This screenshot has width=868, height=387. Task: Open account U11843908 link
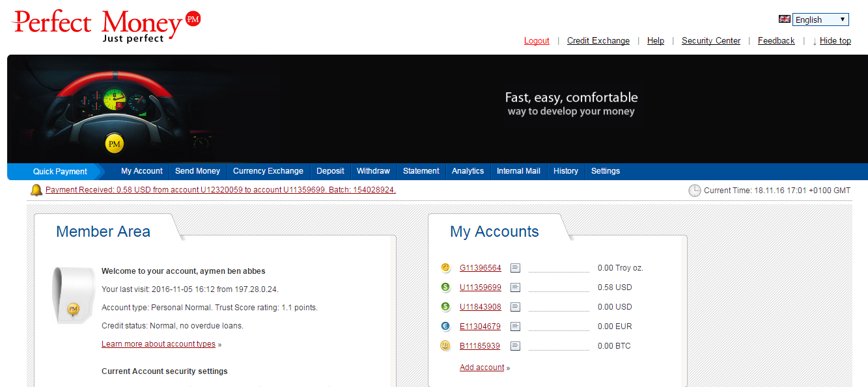pyautogui.click(x=481, y=307)
